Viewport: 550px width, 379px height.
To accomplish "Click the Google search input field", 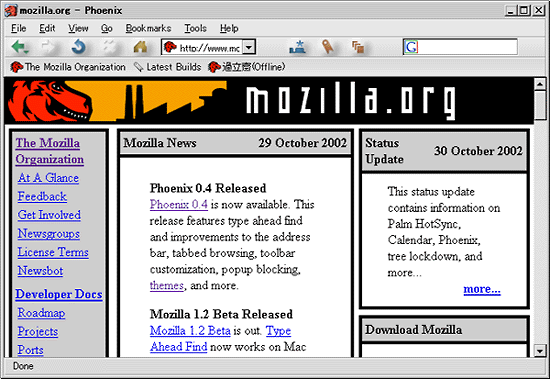I will (468, 47).
